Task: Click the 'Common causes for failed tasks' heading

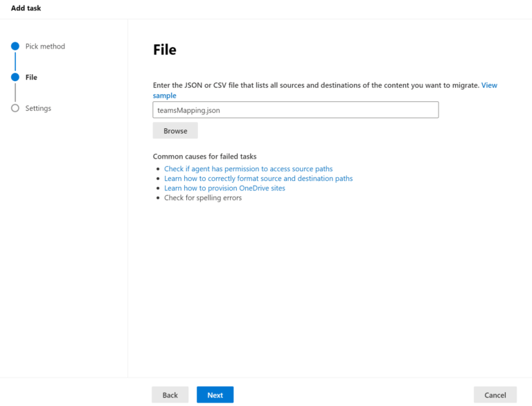Action: (204, 157)
